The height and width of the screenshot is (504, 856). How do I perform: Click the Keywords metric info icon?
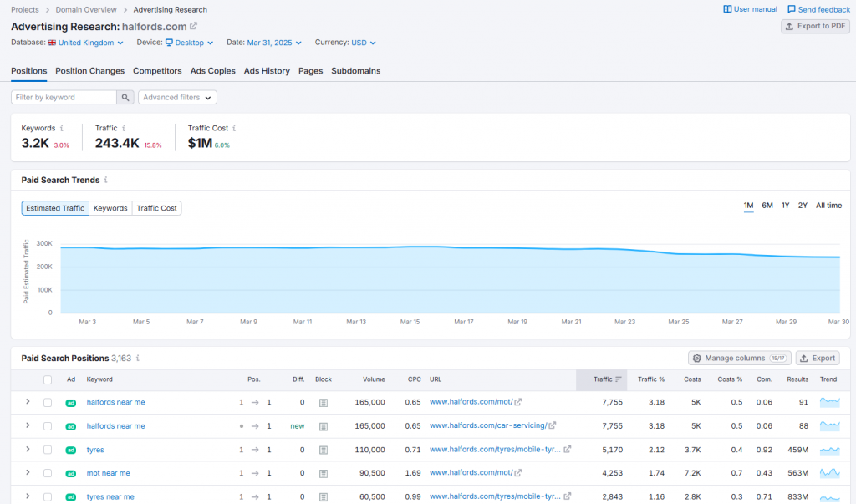coord(63,129)
